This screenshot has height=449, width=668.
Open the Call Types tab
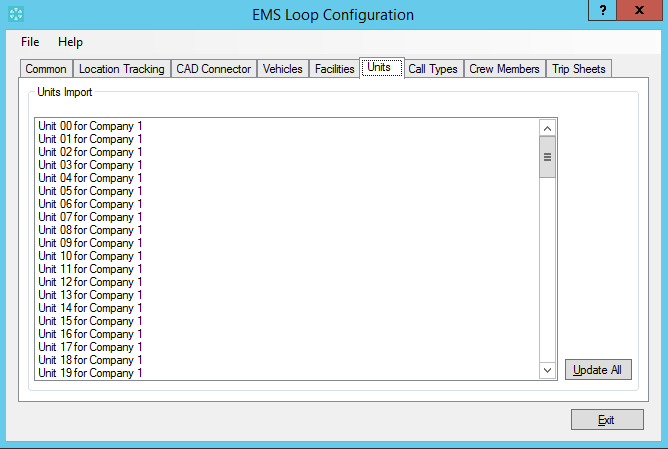click(x=433, y=69)
